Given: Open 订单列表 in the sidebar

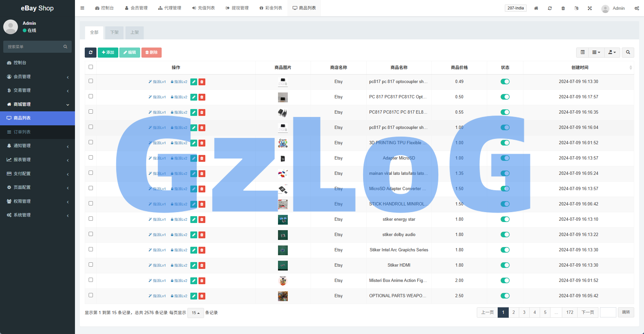Looking at the screenshot, I should (22, 132).
